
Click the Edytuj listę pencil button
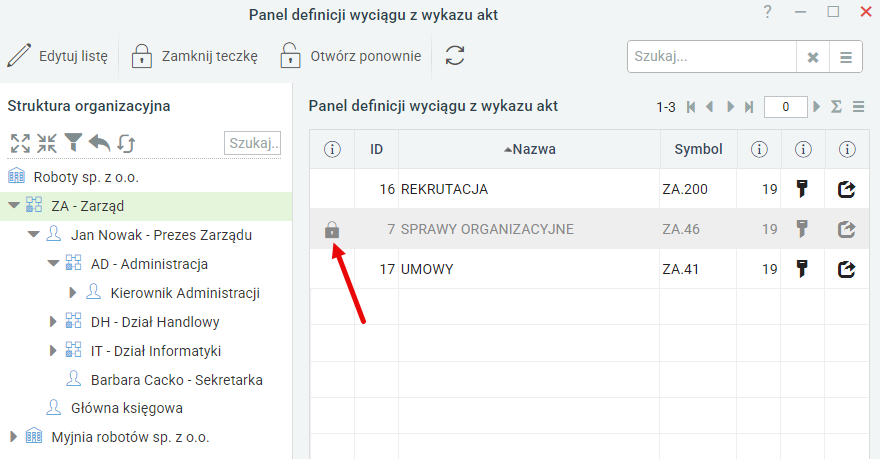click(x=58, y=56)
